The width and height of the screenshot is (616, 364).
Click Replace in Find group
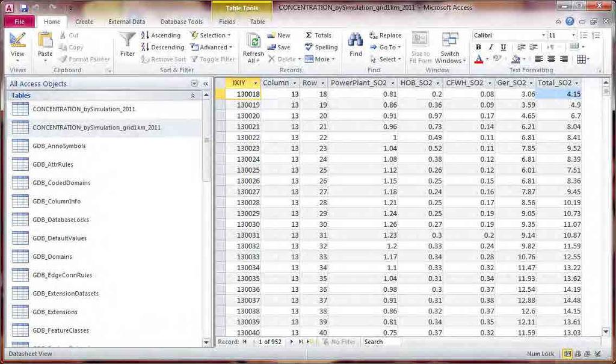click(x=386, y=35)
